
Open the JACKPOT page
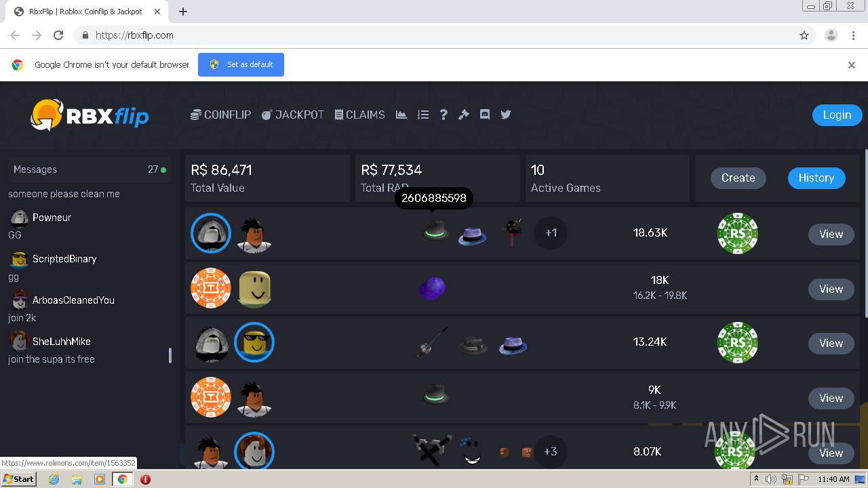293,115
